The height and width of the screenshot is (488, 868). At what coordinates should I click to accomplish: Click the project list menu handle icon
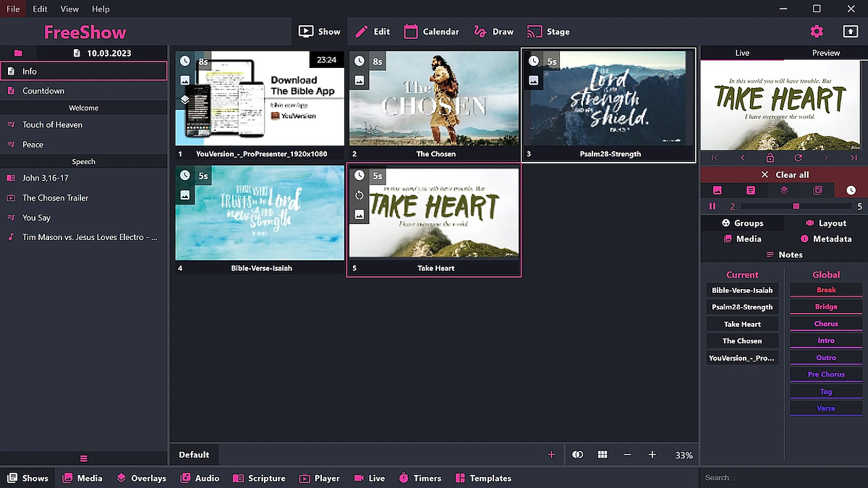coord(84,458)
